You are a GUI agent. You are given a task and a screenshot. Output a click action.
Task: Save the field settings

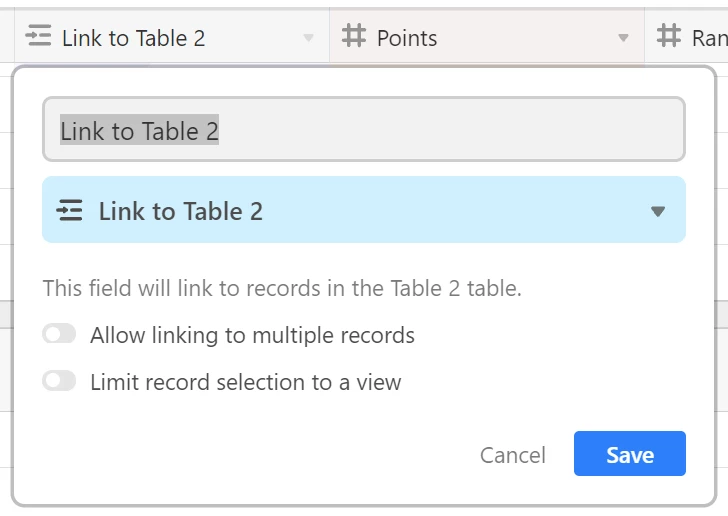click(x=630, y=453)
